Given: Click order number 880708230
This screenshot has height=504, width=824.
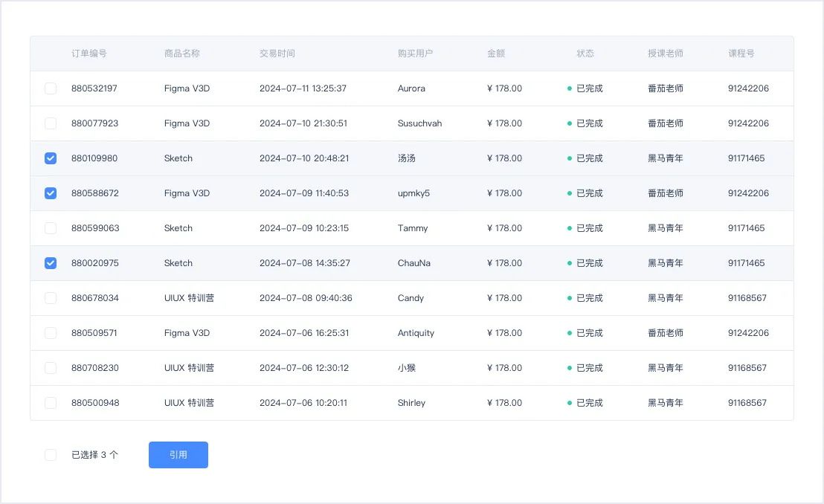Looking at the screenshot, I should click(x=94, y=368).
